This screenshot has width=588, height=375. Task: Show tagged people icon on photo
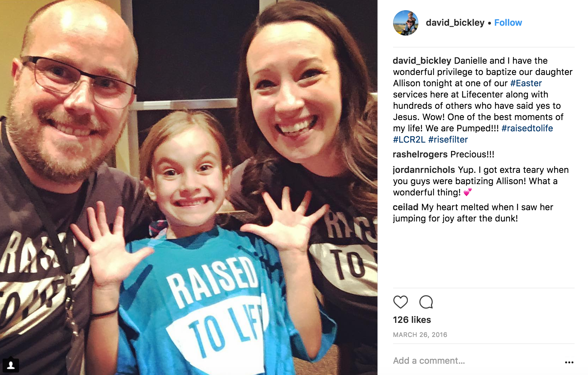coord(11,365)
